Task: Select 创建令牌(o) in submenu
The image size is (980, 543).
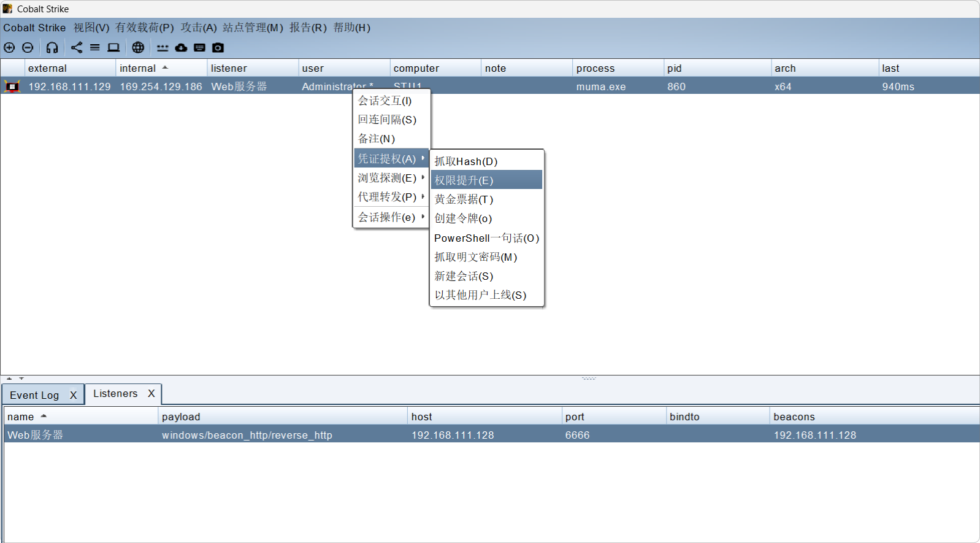Action: (486, 218)
